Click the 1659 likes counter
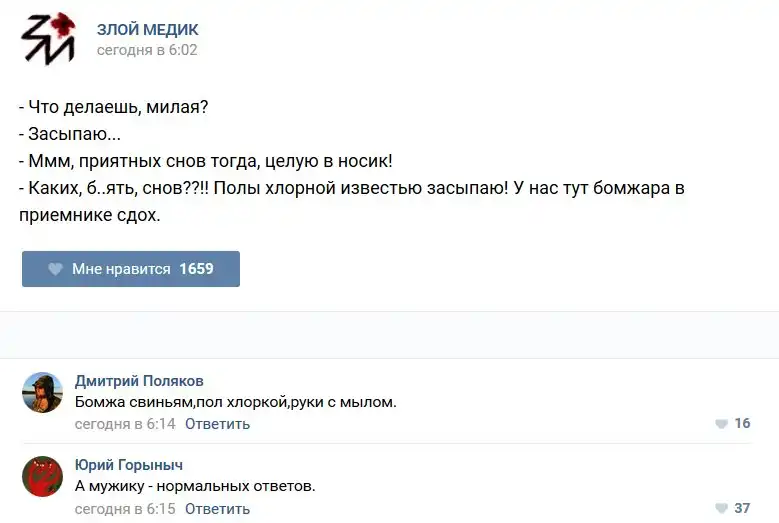Screen dimensions: 779x523 pyautogui.click(x=196, y=269)
